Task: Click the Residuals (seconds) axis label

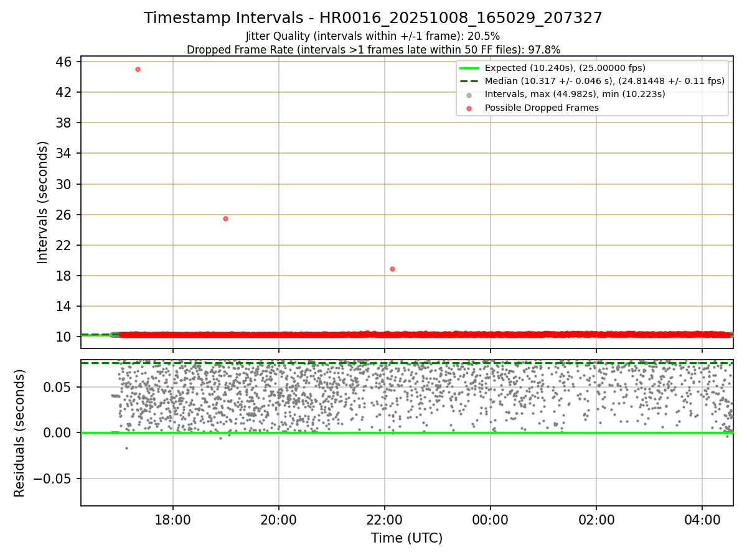Action: (x=19, y=433)
